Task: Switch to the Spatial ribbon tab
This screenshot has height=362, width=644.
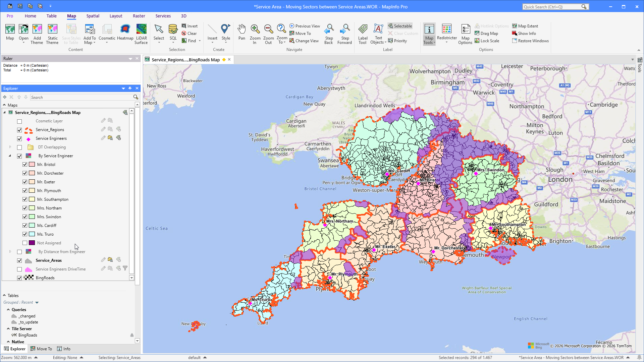Action: coord(93,16)
